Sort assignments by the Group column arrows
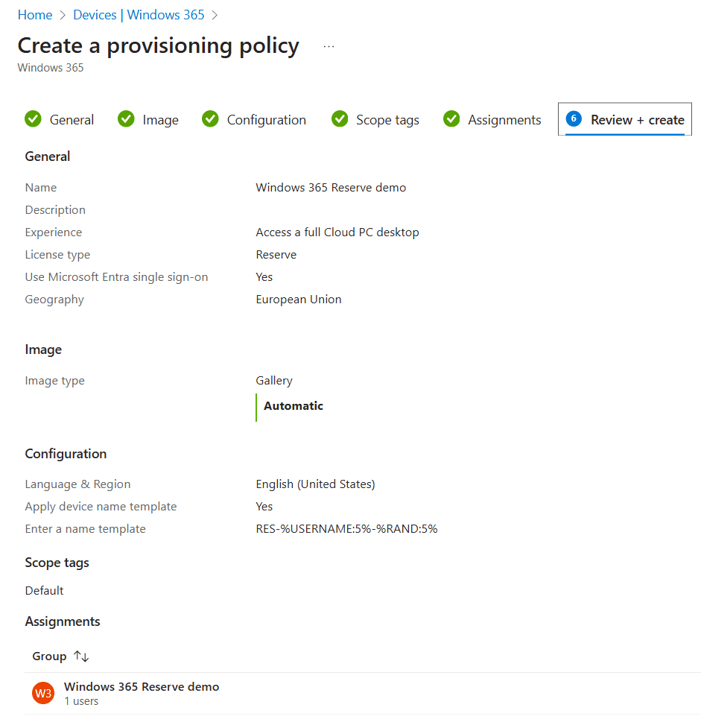This screenshot has height=728, width=701. tap(81, 656)
